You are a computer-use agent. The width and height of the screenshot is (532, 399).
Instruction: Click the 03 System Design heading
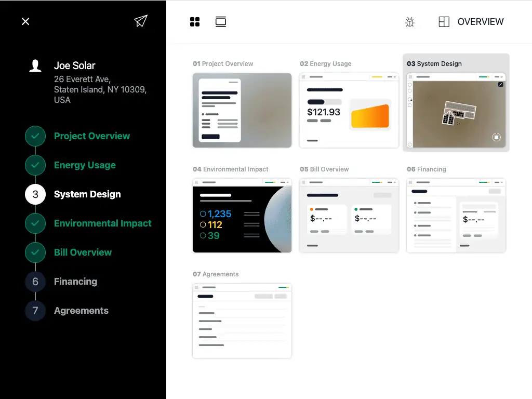point(434,64)
